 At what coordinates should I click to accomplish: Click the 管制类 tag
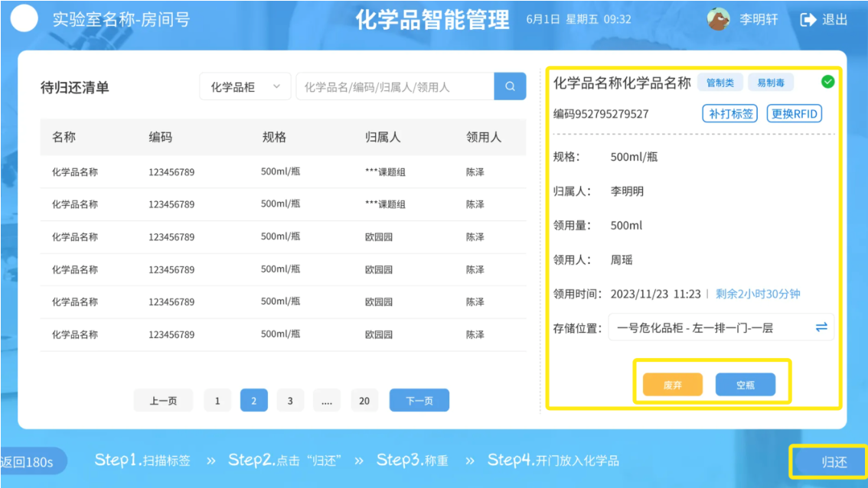(x=720, y=83)
